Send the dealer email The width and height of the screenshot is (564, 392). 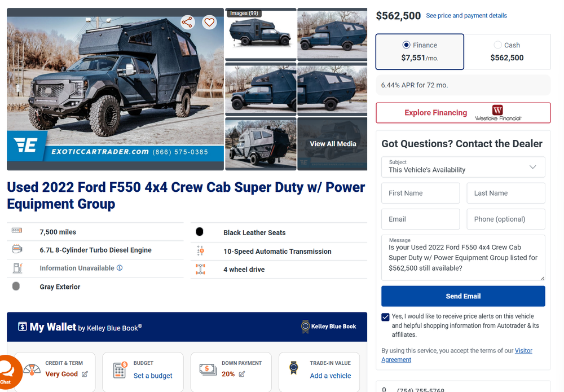pos(463,296)
